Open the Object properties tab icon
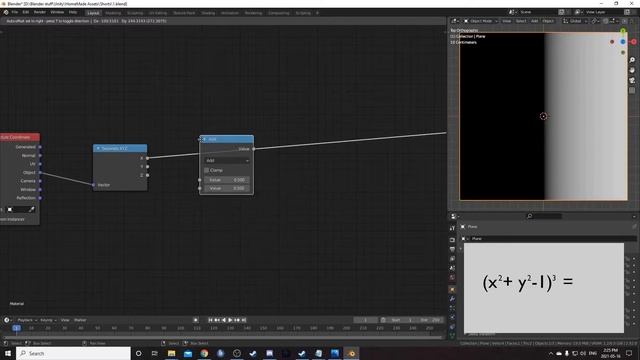Screen dimensions: 640x360 tap(452, 289)
